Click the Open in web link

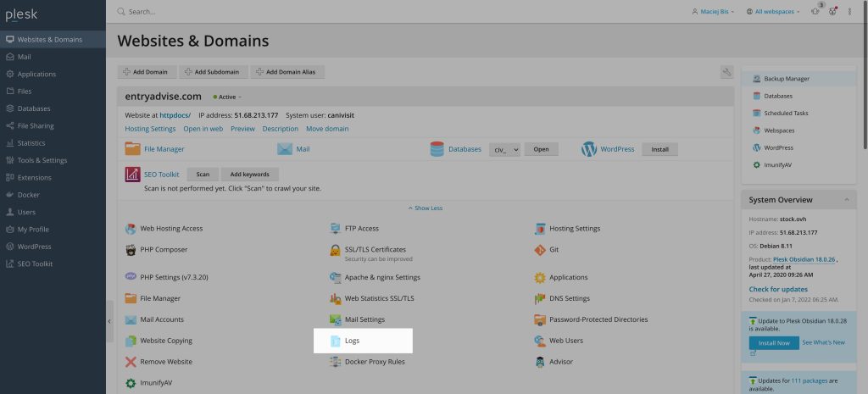[203, 129]
